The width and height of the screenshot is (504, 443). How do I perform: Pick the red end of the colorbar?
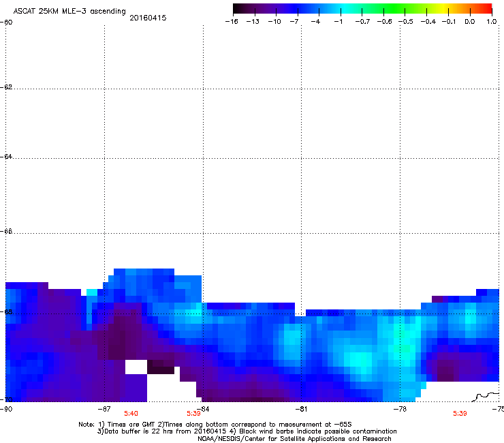(486, 9)
